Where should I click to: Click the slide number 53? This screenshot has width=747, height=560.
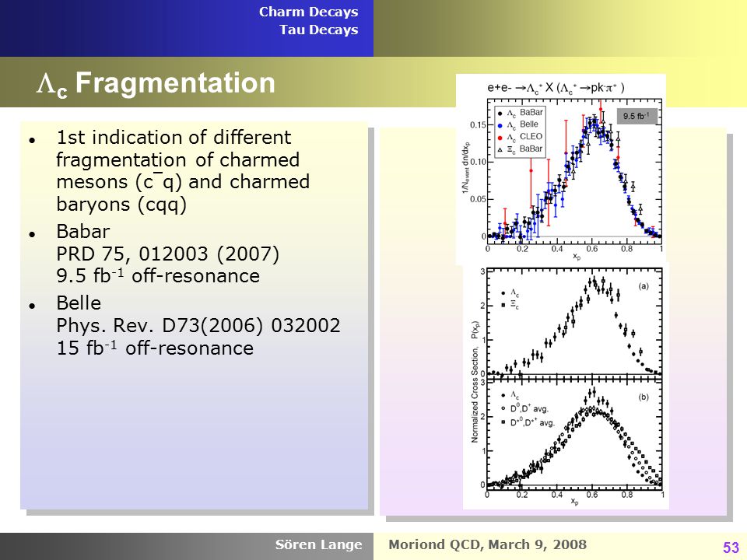click(731, 548)
